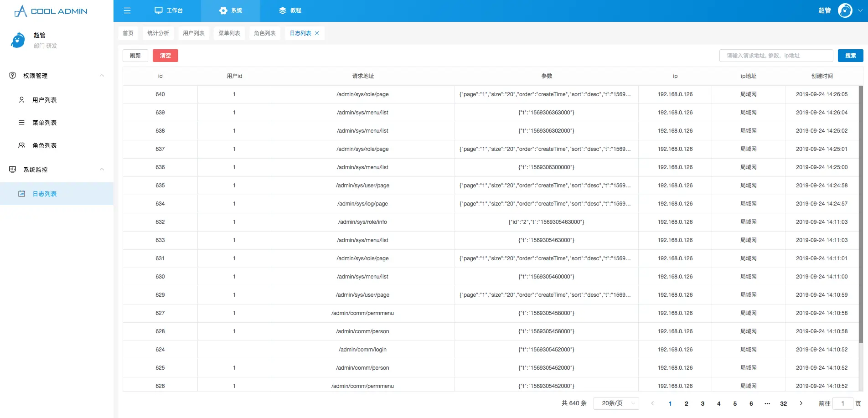The height and width of the screenshot is (418, 868).
Task: Close the 日志列表 tab
Action: coord(317,33)
